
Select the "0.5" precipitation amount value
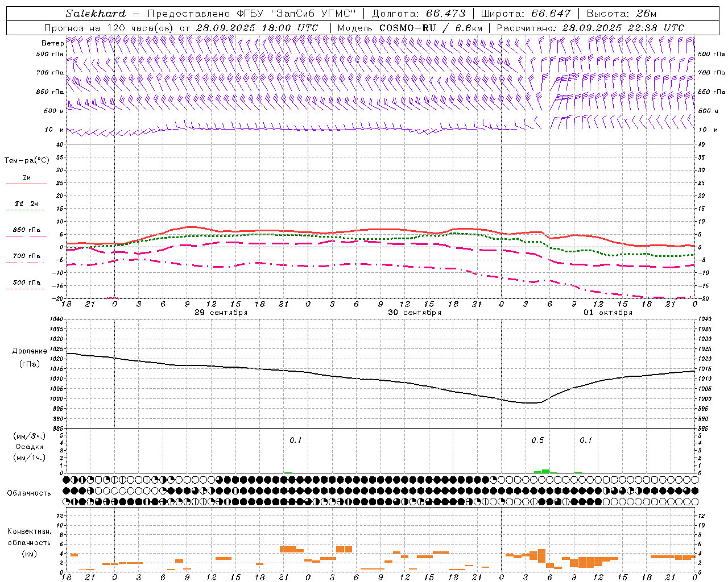pos(537,440)
